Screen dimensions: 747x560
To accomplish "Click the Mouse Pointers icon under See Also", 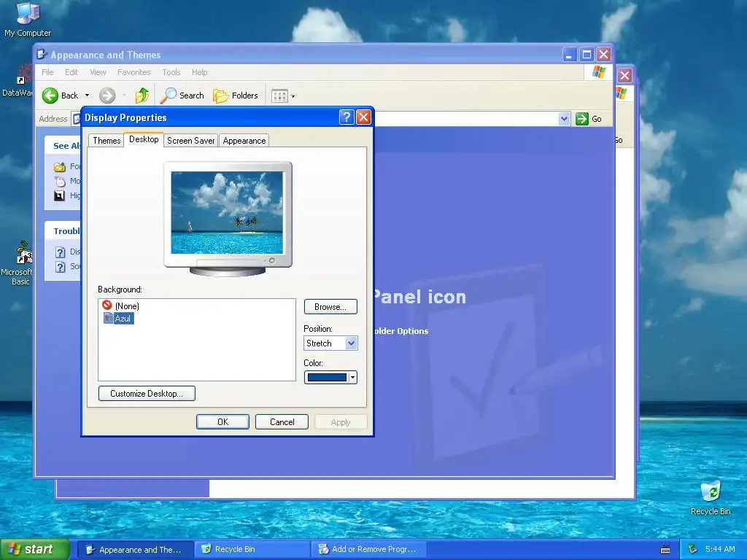I will (x=60, y=181).
